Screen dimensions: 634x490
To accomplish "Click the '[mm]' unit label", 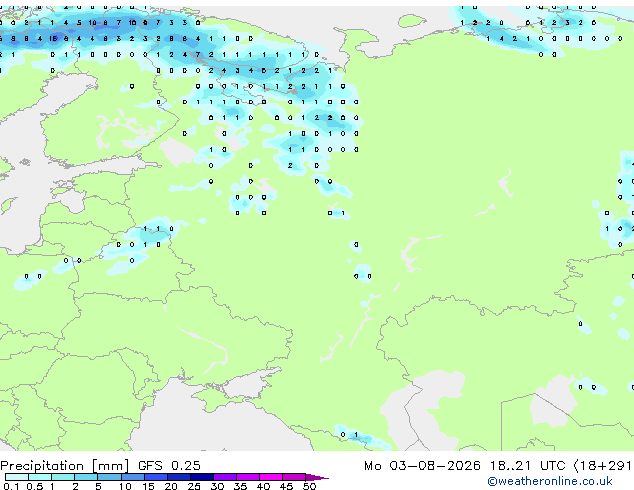I will (x=111, y=466).
